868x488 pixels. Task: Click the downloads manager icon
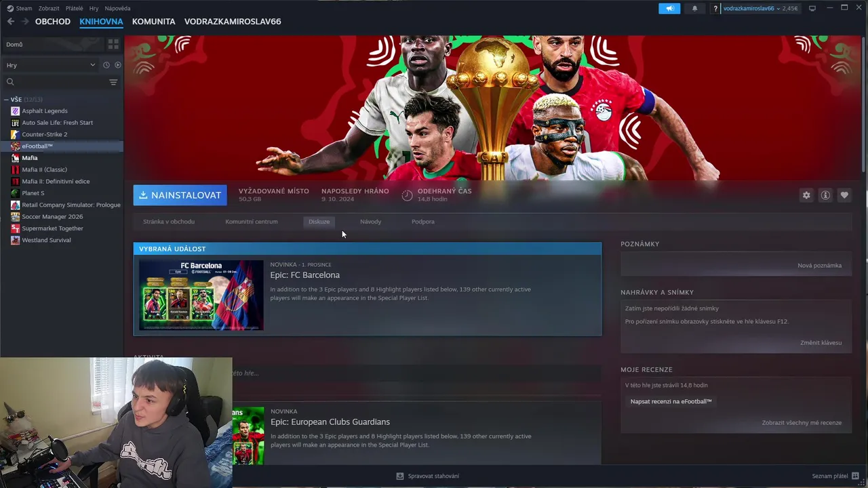click(400, 476)
